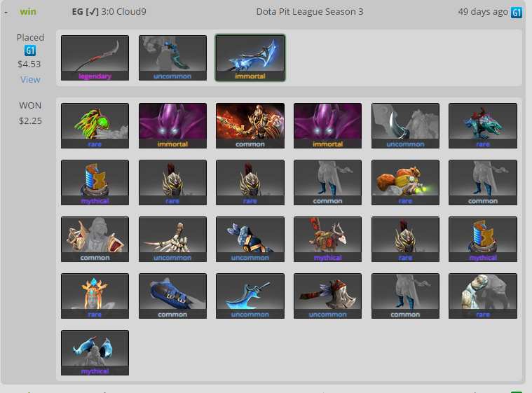
Task: Select the highlighted placed immortal axe item
Action: coord(250,58)
